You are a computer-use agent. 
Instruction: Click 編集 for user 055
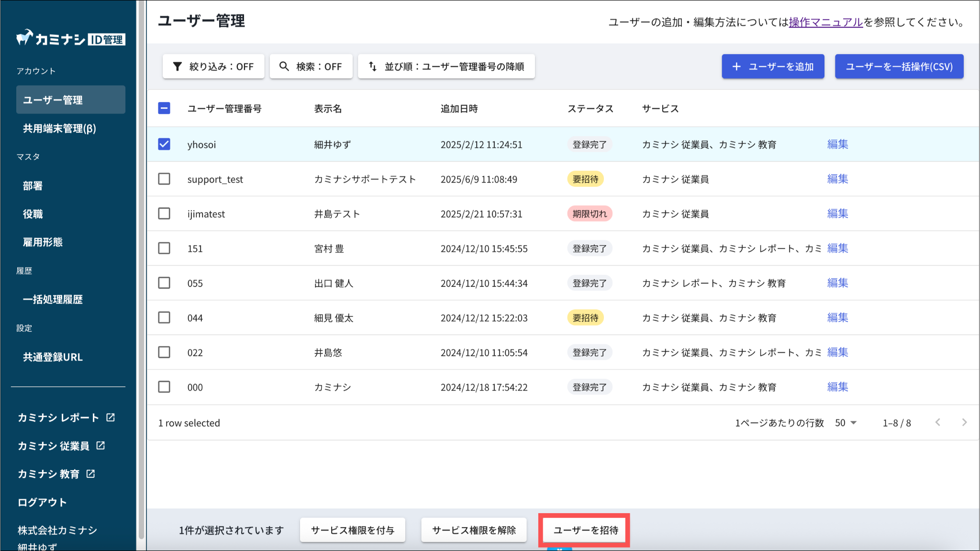838,283
